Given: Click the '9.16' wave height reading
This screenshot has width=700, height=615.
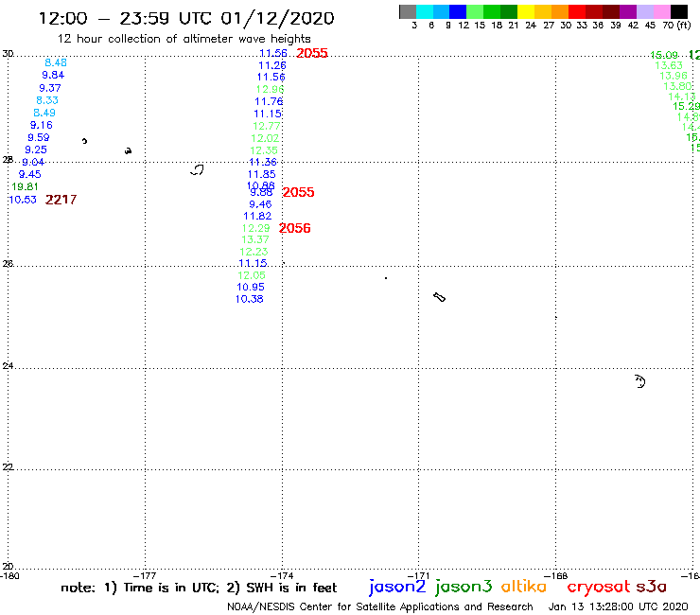Looking at the screenshot, I should click(x=42, y=125).
